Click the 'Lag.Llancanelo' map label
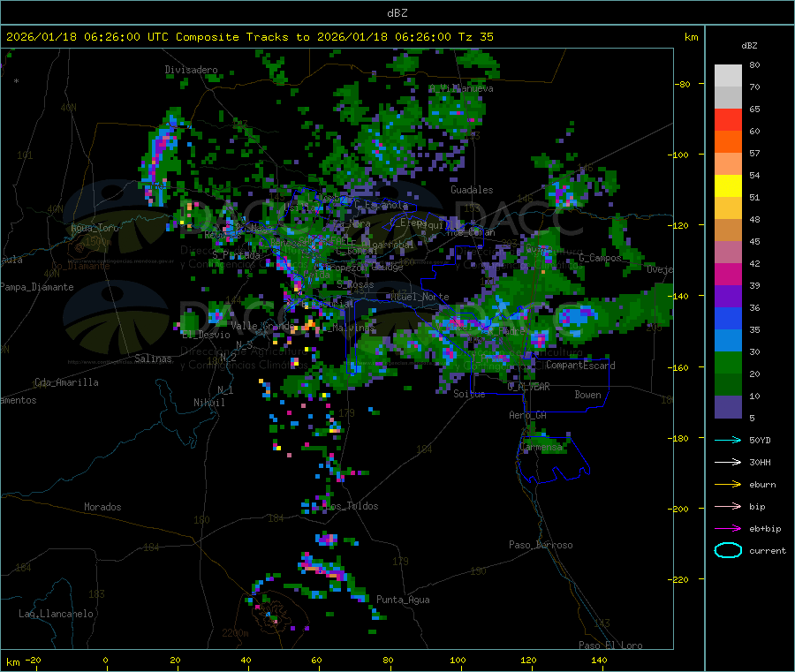The width and height of the screenshot is (795, 672). coord(56,614)
